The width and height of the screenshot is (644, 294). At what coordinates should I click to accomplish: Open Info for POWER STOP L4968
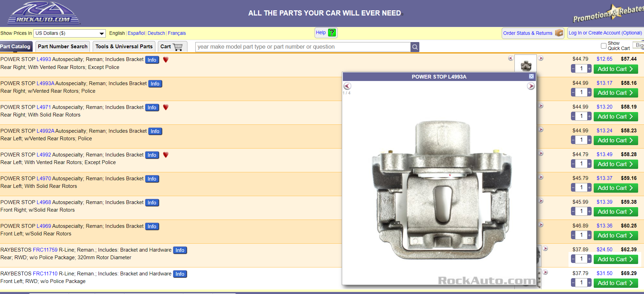coord(152,202)
